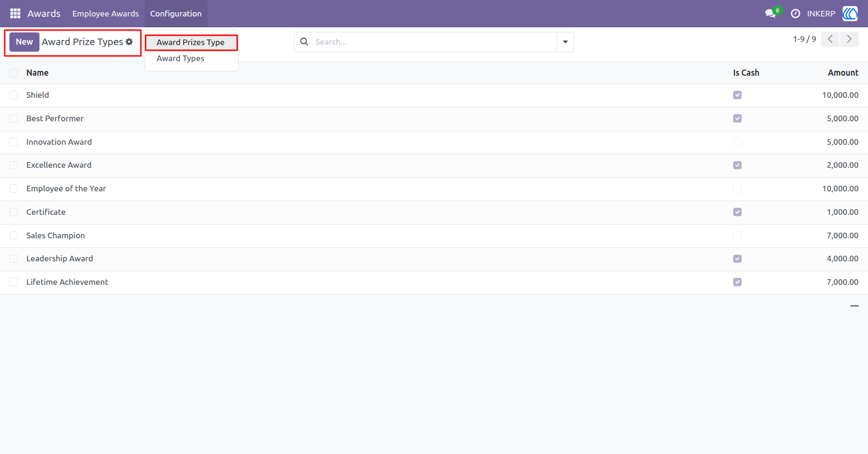The image size is (868, 454).
Task: Tick the Best Performer row checkbox
Action: pos(14,118)
